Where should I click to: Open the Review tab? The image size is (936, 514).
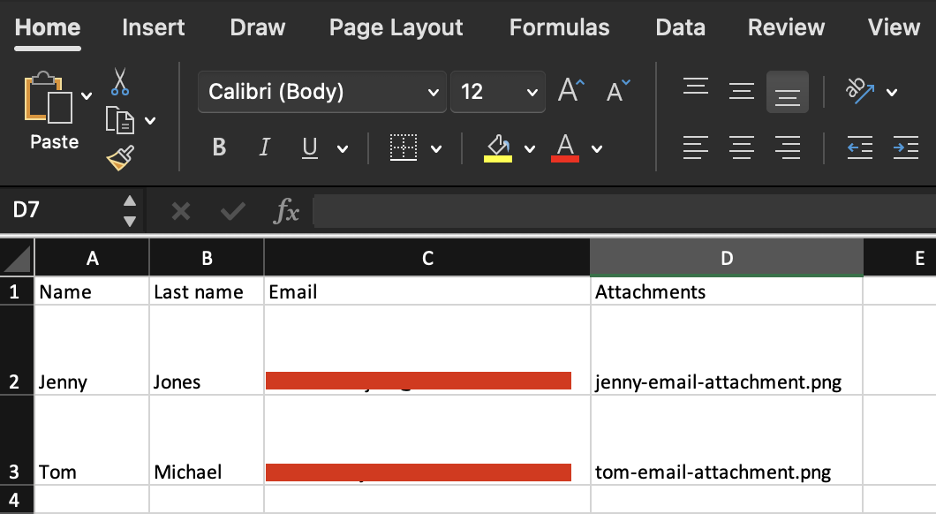pyautogui.click(x=786, y=27)
